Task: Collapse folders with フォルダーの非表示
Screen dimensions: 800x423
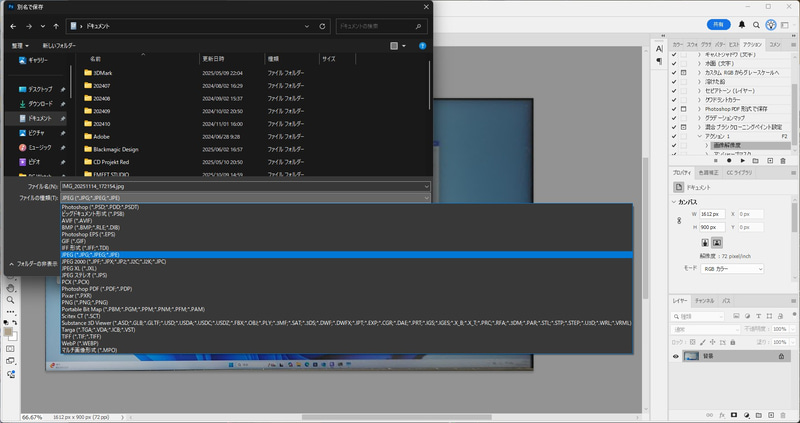Action: (x=33, y=264)
